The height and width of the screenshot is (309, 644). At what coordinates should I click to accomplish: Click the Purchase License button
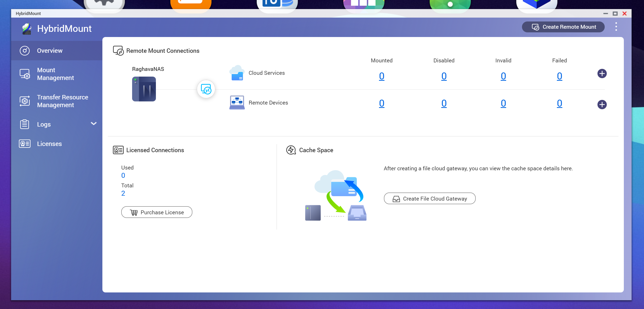157,212
